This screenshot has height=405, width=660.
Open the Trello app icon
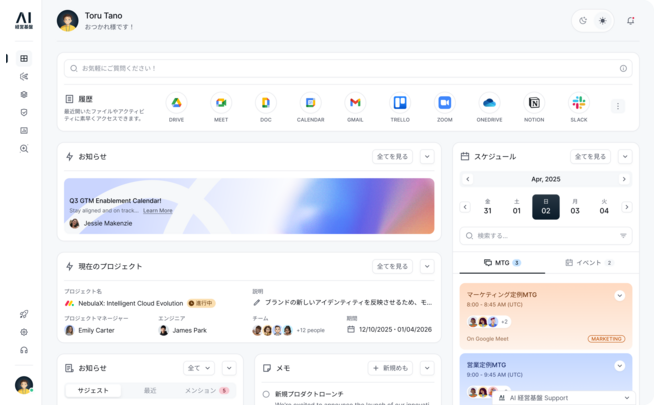(x=400, y=103)
